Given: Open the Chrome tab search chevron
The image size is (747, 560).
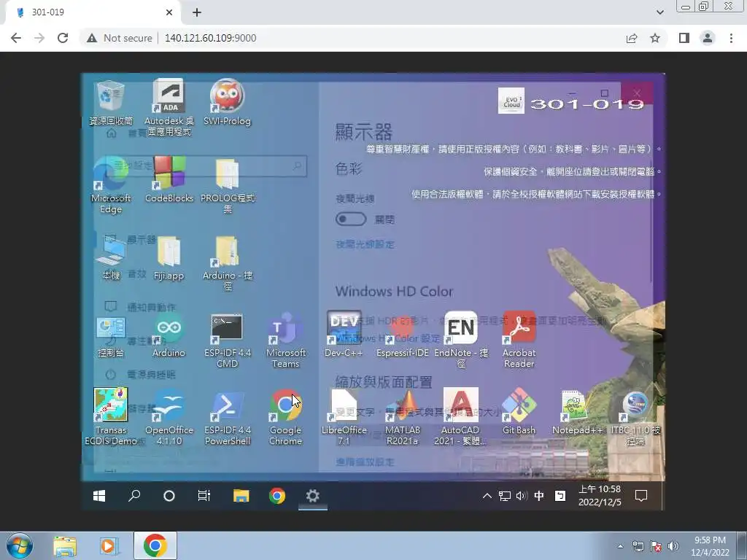Looking at the screenshot, I should pyautogui.click(x=659, y=12).
